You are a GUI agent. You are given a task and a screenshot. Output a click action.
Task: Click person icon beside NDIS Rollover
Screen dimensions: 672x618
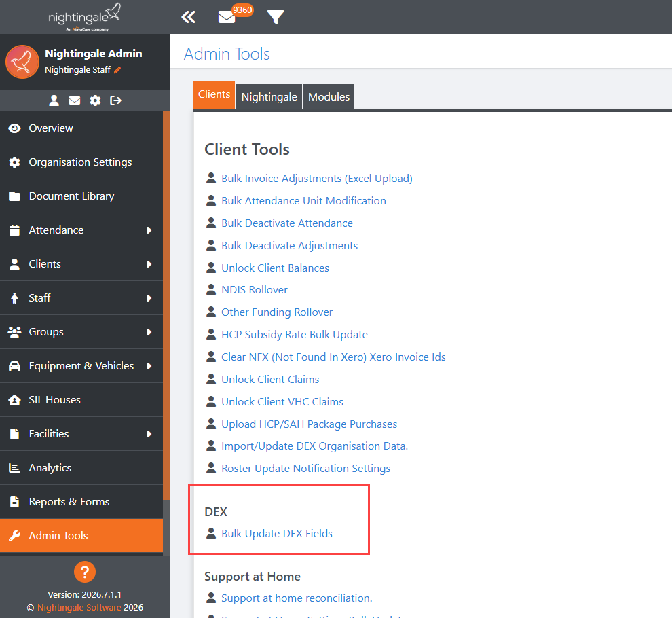[x=211, y=289]
